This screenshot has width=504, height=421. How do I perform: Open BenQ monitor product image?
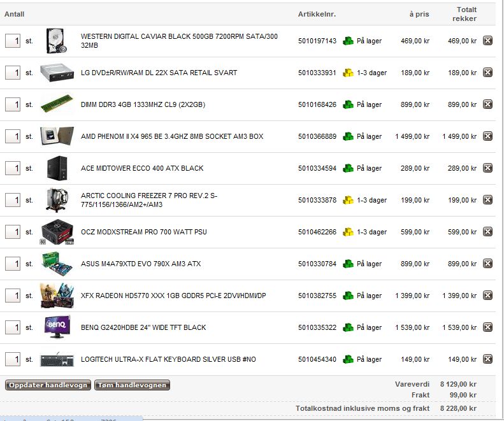pos(57,327)
